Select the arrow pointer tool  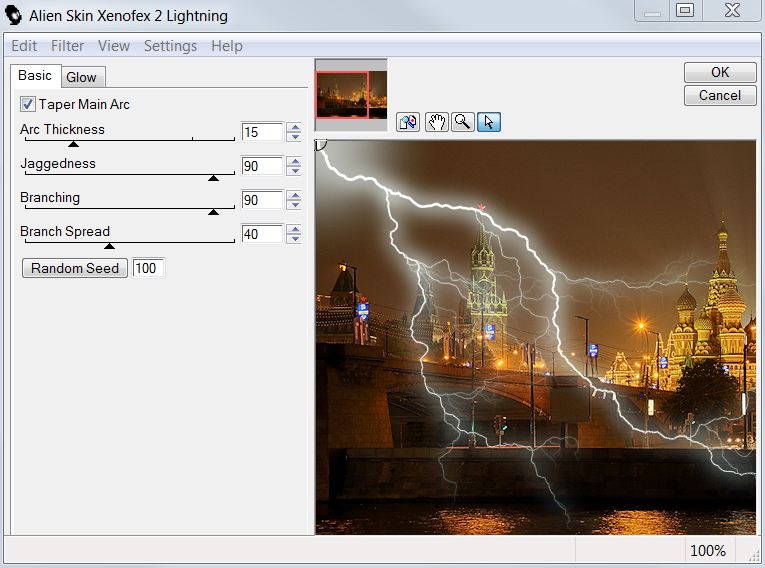(489, 122)
